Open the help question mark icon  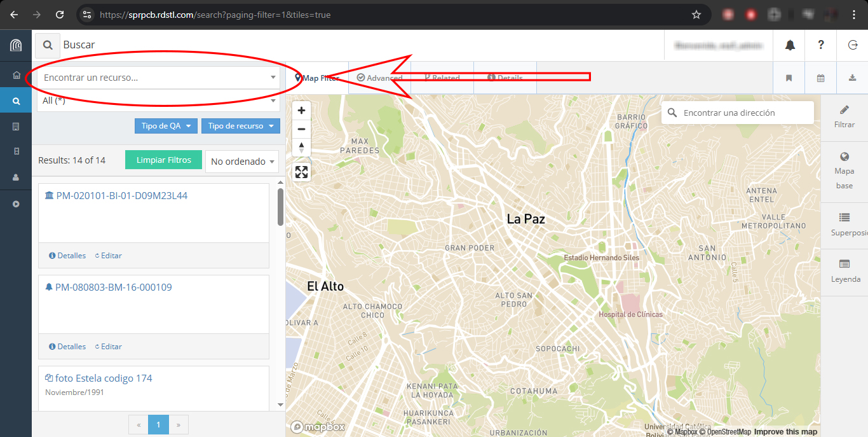[821, 45]
